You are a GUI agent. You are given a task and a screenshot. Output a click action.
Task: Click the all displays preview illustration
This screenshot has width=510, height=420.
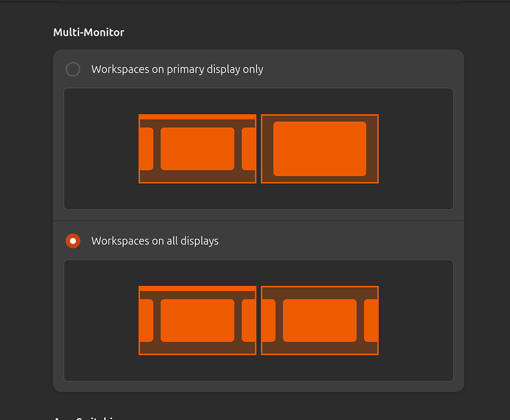(259, 320)
